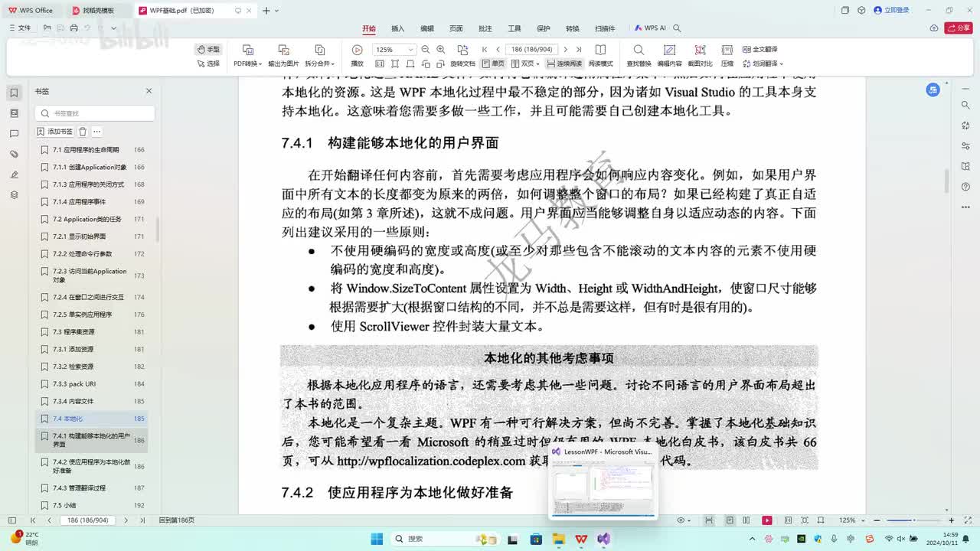Open status bar 125% zoom dropdown
980x551 pixels.
(x=850, y=520)
